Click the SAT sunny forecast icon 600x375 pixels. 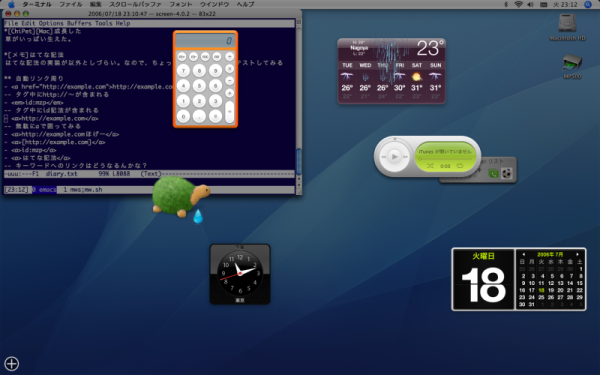pos(417,77)
